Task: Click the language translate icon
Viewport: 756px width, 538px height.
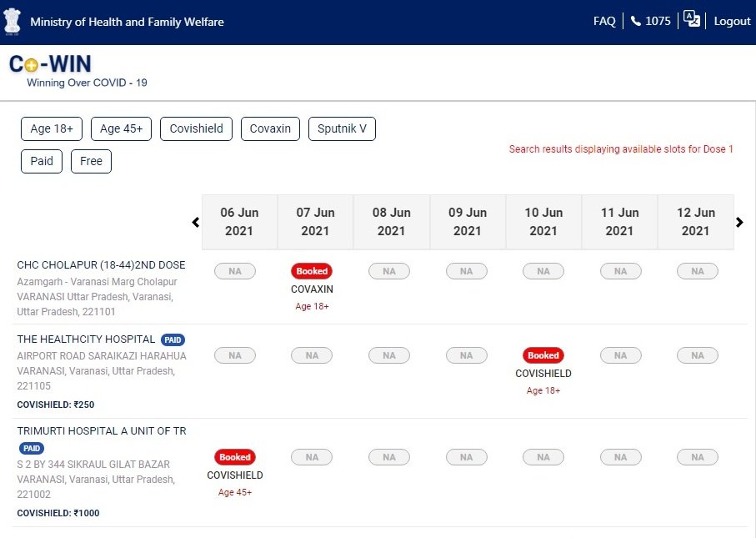Action: click(691, 19)
